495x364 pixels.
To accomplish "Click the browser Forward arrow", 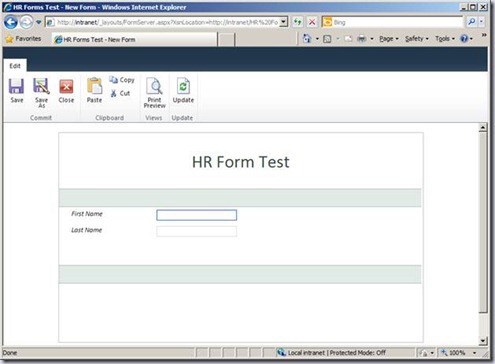I will 26,22.
